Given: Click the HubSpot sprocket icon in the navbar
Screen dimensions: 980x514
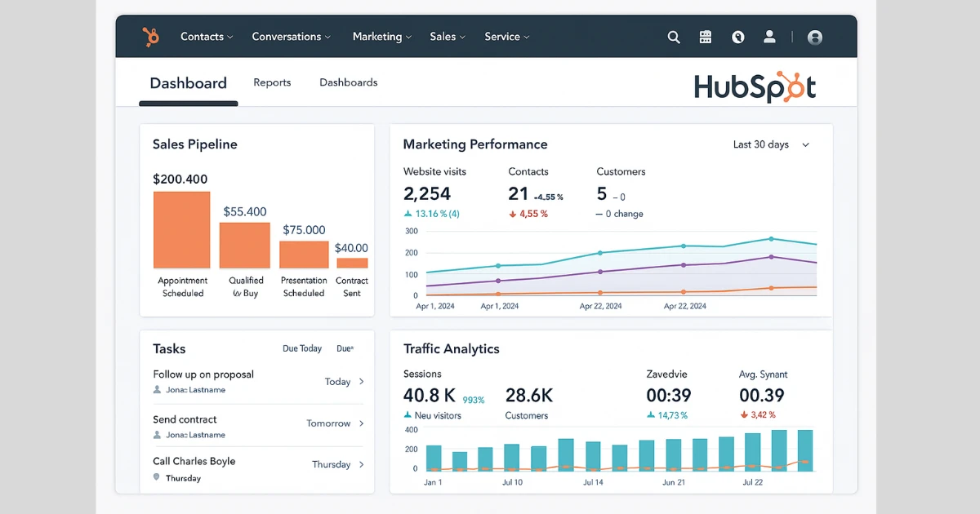Looking at the screenshot, I should pos(151,37).
